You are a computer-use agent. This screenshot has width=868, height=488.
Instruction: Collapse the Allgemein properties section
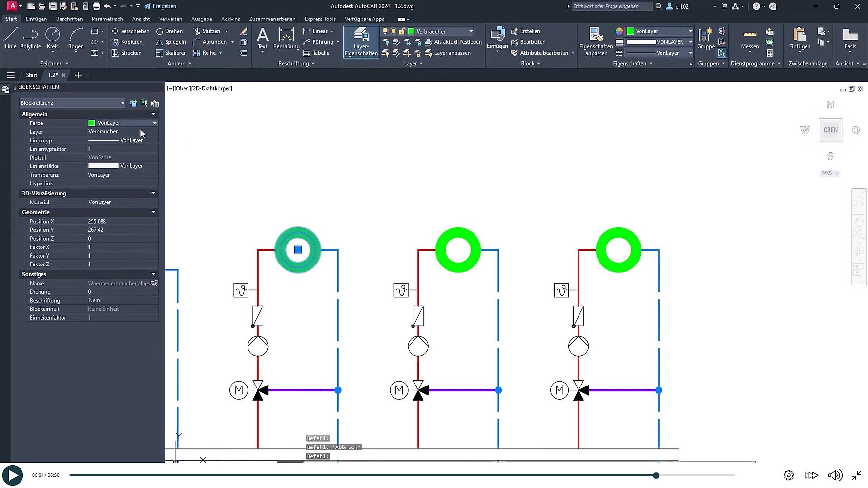(x=153, y=114)
